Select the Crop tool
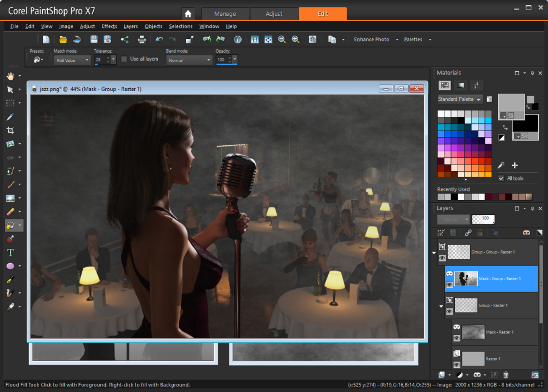The height and width of the screenshot is (392, 548). (10, 130)
